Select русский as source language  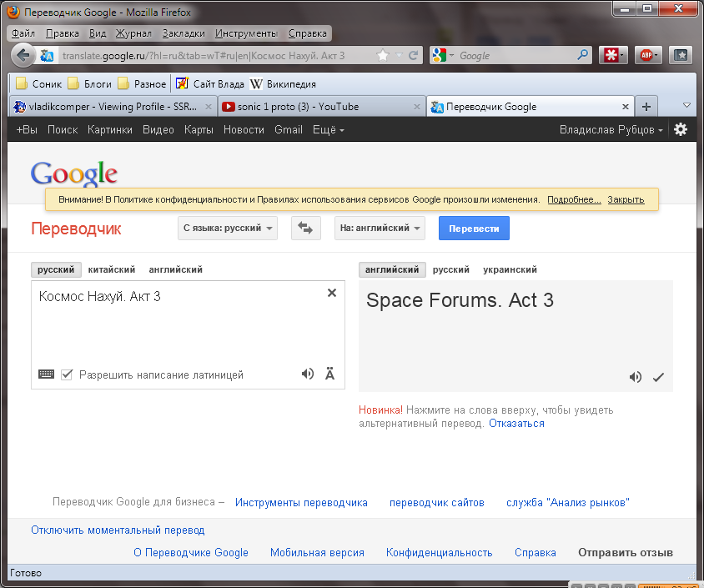point(56,269)
